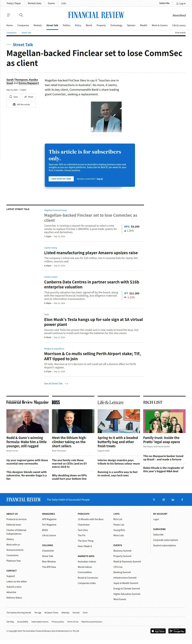This screenshot has width=192, height=644.
Task: Open the X (Twitter) social icon
Action: coord(154,499)
